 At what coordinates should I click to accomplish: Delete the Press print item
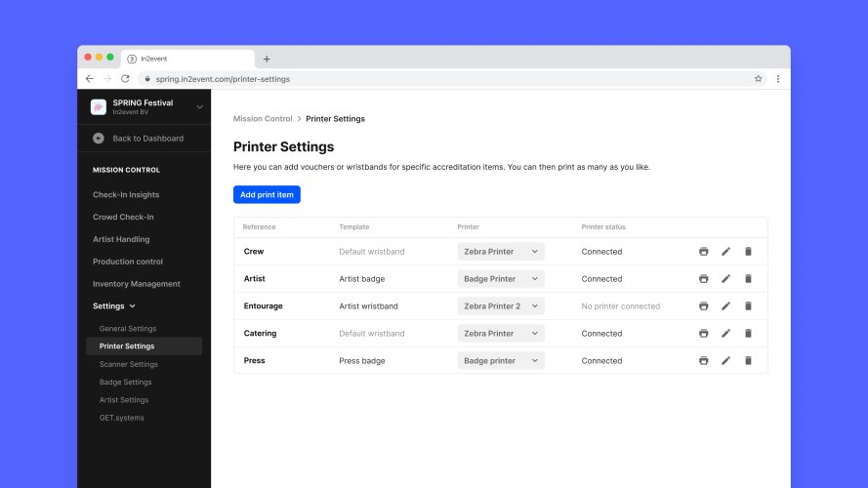tap(748, 361)
